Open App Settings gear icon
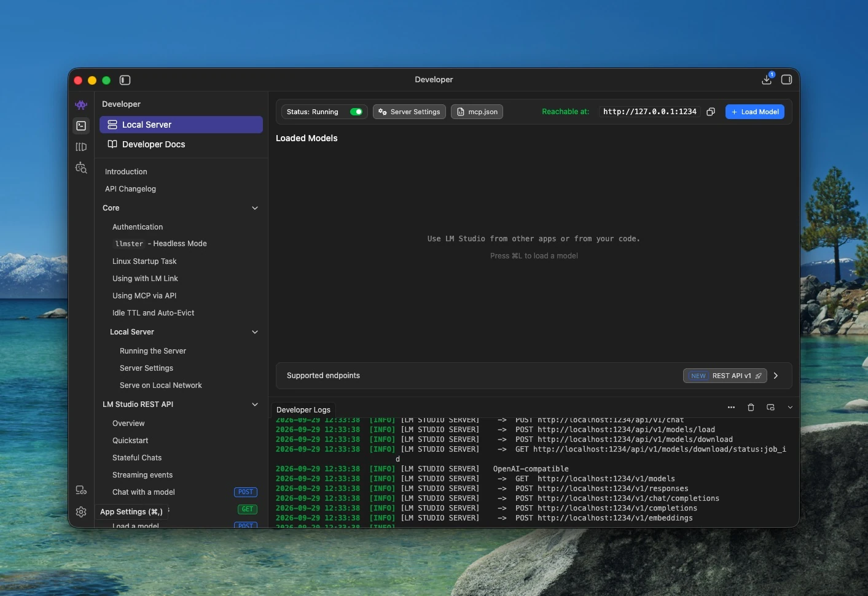Image resolution: width=868 pixels, height=596 pixels. pyautogui.click(x=81, y=512)
